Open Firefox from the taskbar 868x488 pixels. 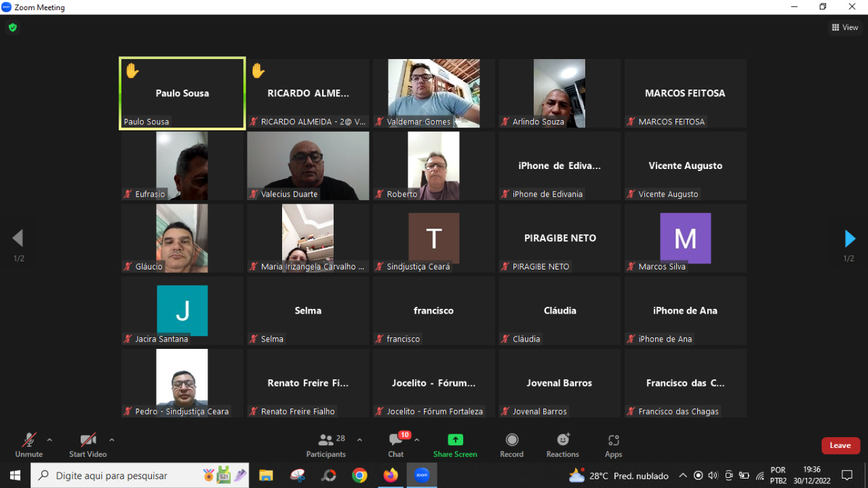click(x=391, y=475)
